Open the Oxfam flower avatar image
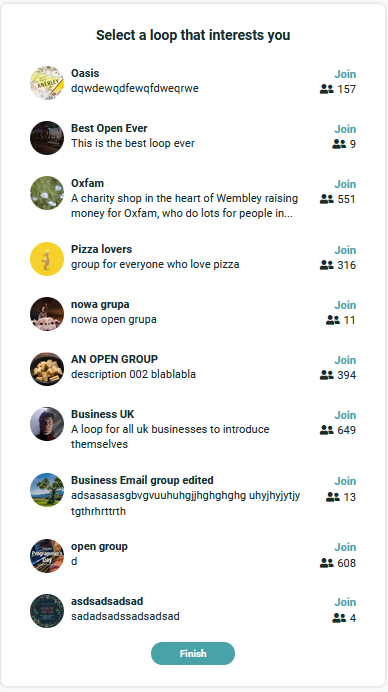 (47, 193)
